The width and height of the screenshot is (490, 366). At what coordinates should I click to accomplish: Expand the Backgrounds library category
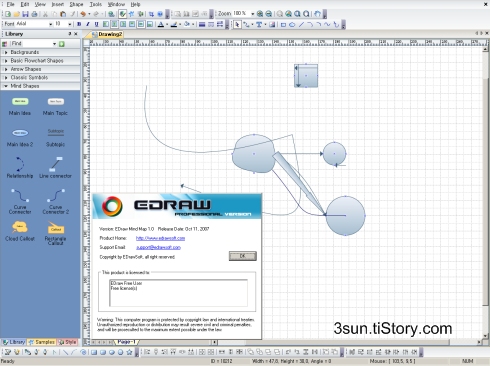[x=40, y=52]
